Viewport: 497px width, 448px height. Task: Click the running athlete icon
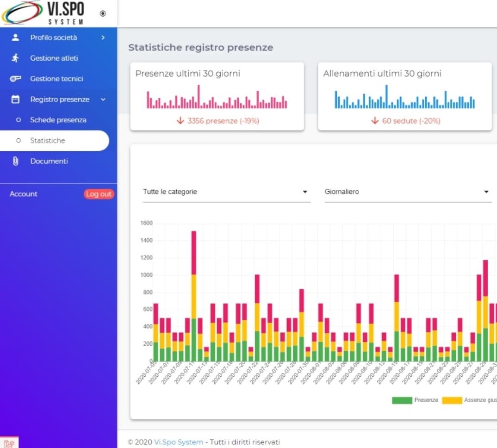click(15, 58)
